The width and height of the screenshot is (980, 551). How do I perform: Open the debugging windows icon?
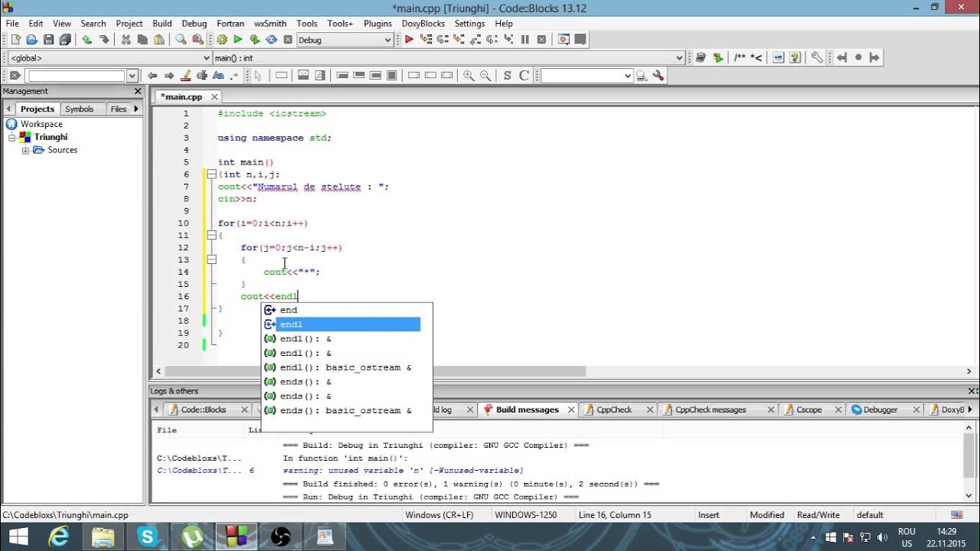(x=563, y=40)
